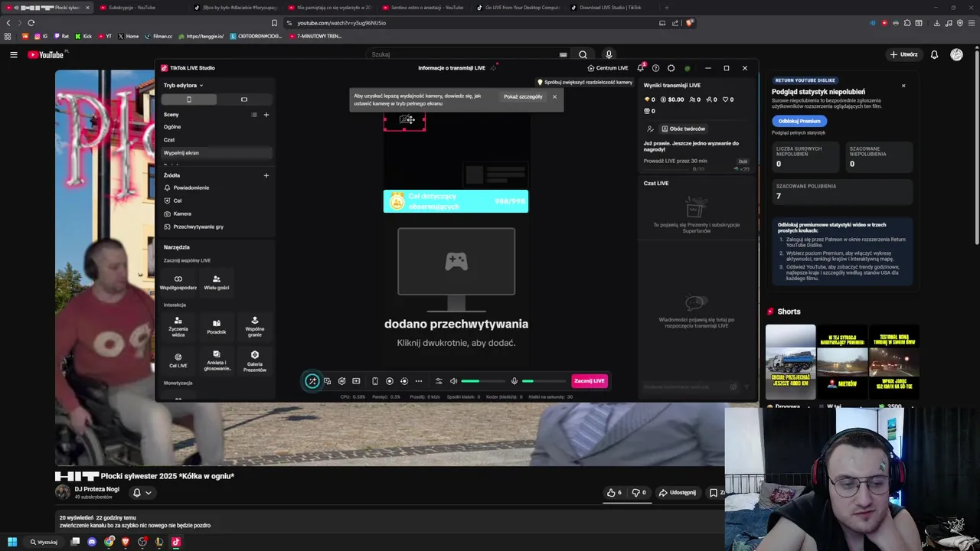
Task: Open the truck Shorts thumbnail
Action: click(791, 362)
